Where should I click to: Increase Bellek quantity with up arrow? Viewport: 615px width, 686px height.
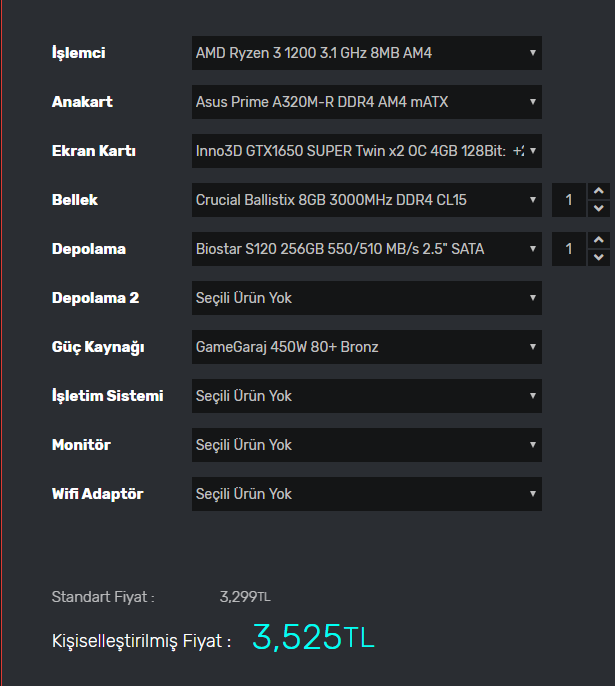click(x=599, y=191)
